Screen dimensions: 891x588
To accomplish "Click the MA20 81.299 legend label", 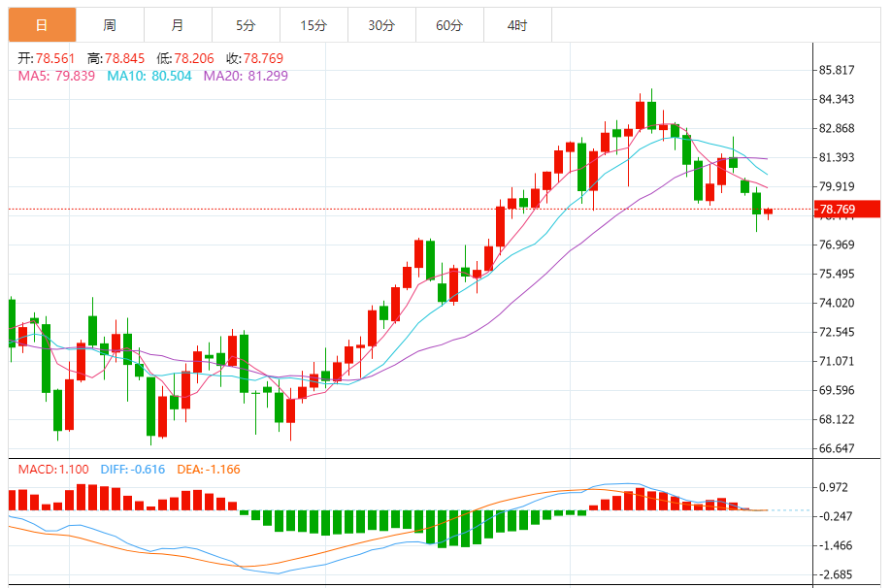I will click(x=246, y=76).
